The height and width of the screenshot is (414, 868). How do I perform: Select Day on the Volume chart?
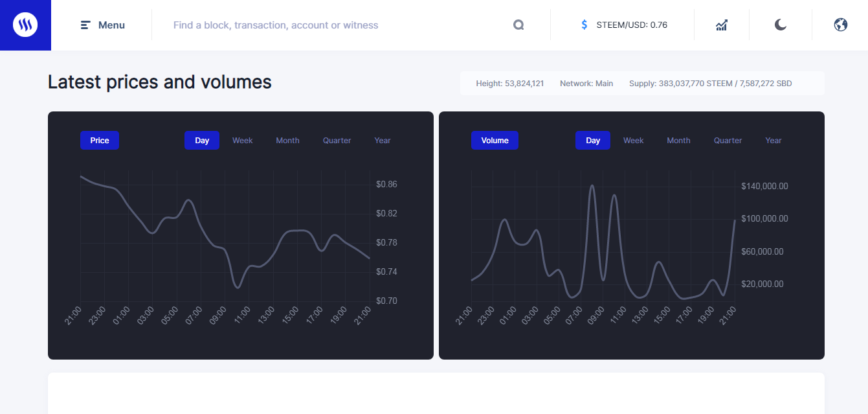pos(593,141)
